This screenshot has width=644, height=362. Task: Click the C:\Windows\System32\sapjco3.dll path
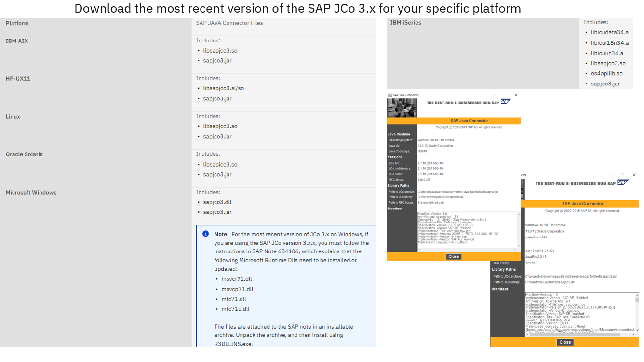tap(550, 282)
